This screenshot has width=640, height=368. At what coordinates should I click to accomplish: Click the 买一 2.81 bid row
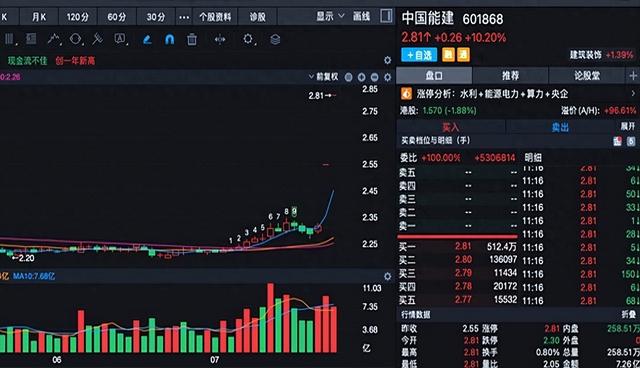tap(458, 247)
